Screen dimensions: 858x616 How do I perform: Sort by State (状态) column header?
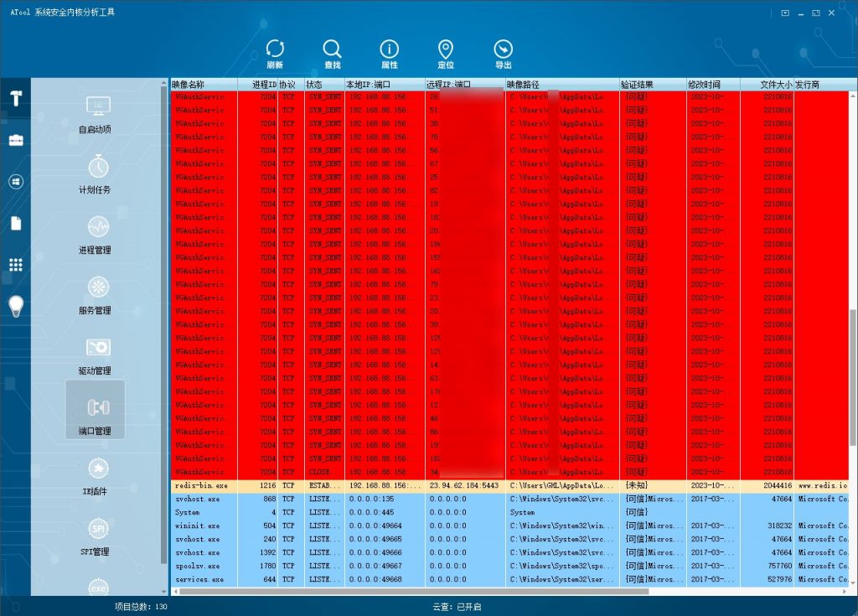click(324, 85)
